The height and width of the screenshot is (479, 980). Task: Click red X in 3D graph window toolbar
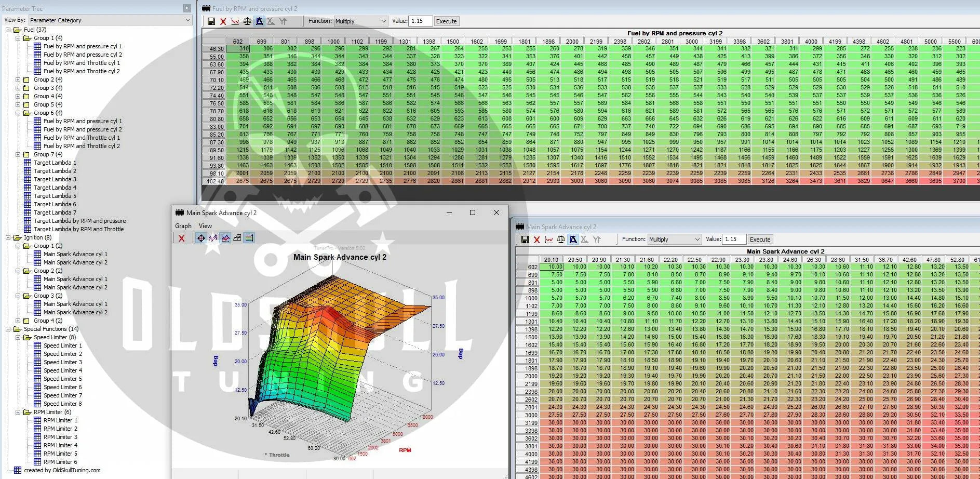pyautogui.click(x=182, y=238)
